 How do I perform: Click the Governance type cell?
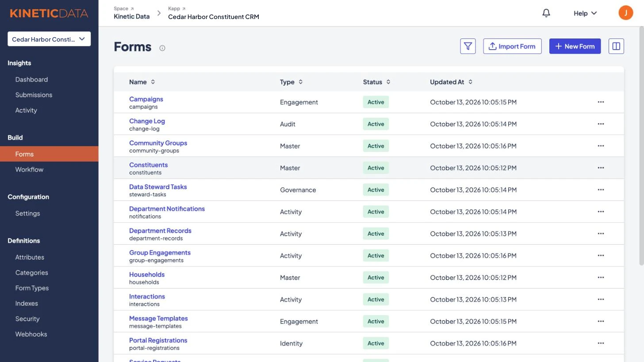(298, 190)
